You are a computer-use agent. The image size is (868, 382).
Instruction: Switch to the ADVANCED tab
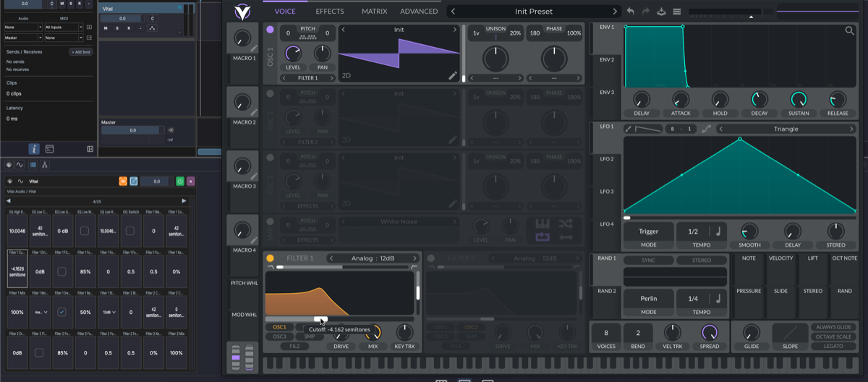pyautogui.click(x=419, y=12)
